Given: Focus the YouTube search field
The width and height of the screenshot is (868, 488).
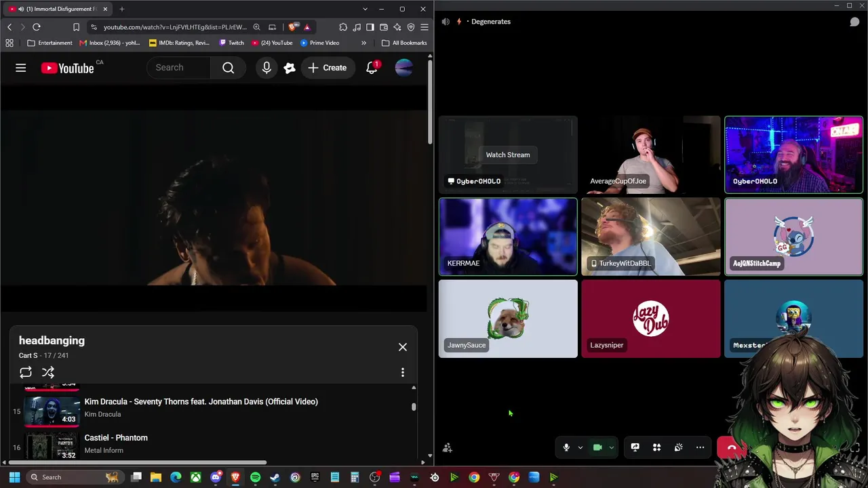Looking at the screenshot, I should pos(180,68).
